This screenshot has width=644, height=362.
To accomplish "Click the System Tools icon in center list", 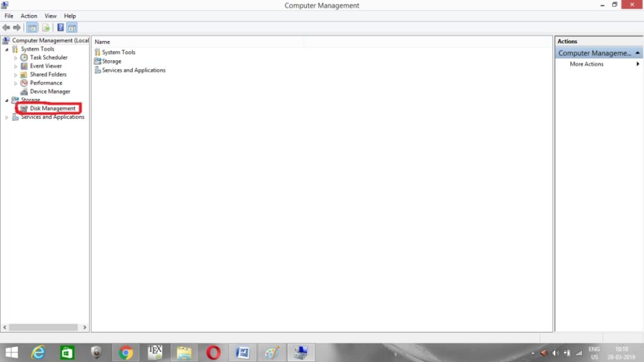I will [x=97, y=52].
